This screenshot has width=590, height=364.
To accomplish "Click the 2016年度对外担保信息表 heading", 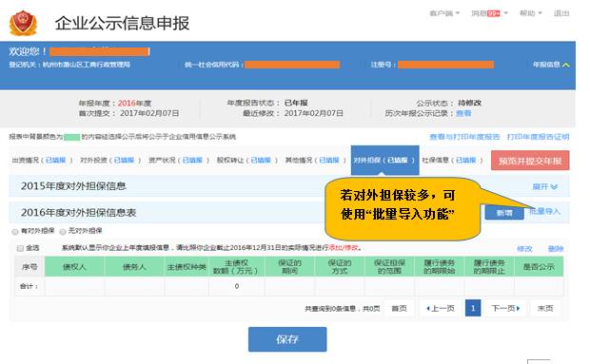I will (79, 213).
